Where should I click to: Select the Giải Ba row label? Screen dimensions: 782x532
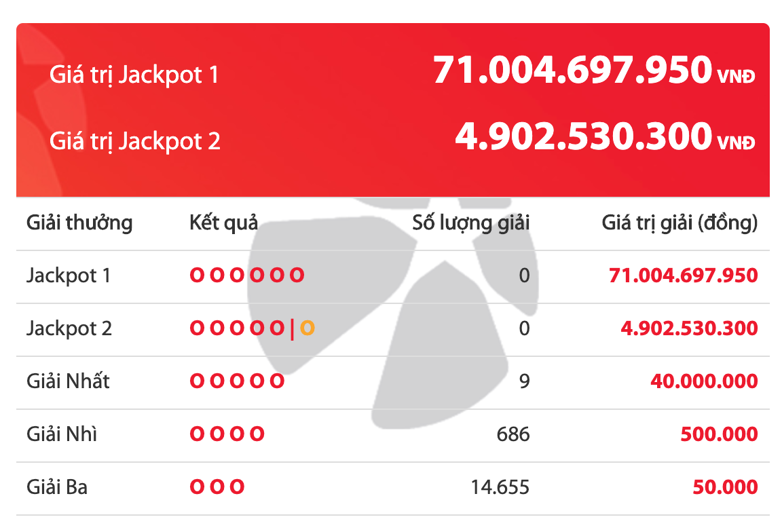[x=57, y=487]
